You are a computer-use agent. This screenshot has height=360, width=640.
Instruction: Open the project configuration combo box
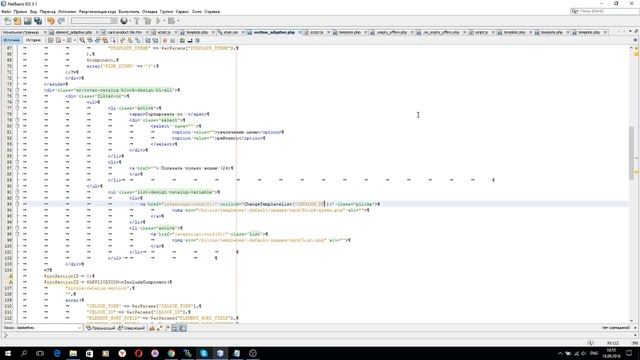pos(93,21)
